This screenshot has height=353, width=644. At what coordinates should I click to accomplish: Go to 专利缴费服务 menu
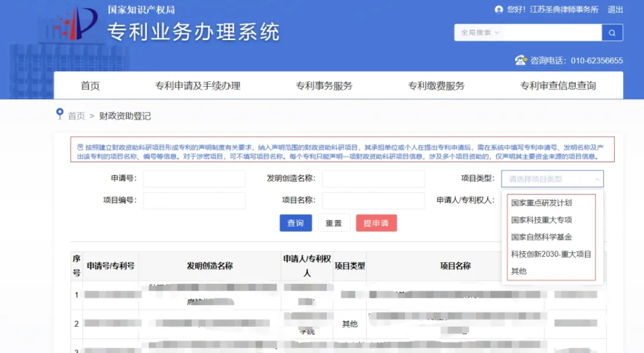pos(436,86)
